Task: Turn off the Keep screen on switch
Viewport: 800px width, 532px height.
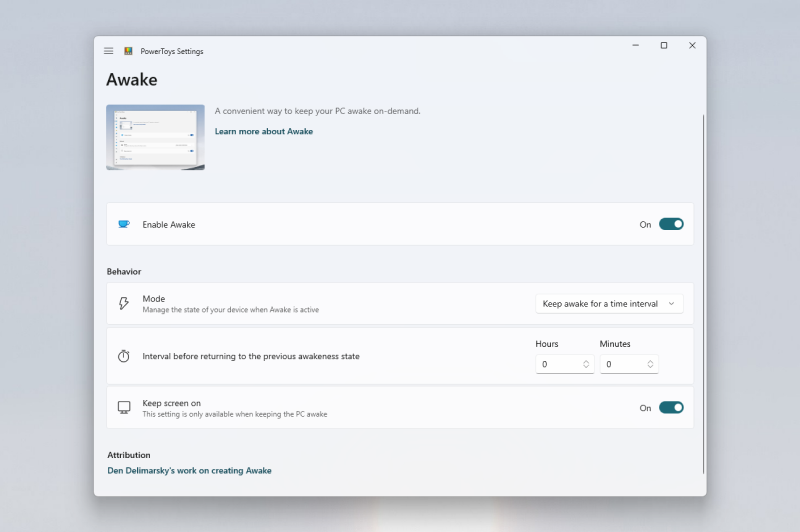Action: [x=671, y=408]
